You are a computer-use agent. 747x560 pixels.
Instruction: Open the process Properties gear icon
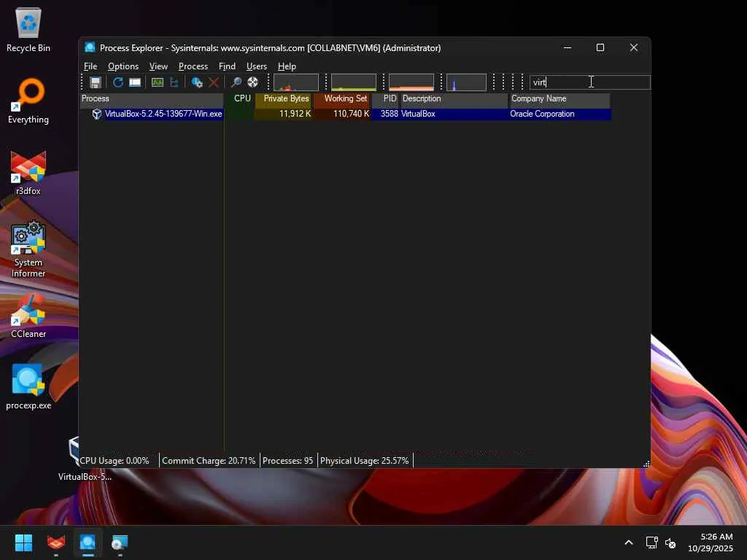click(197, 82)
